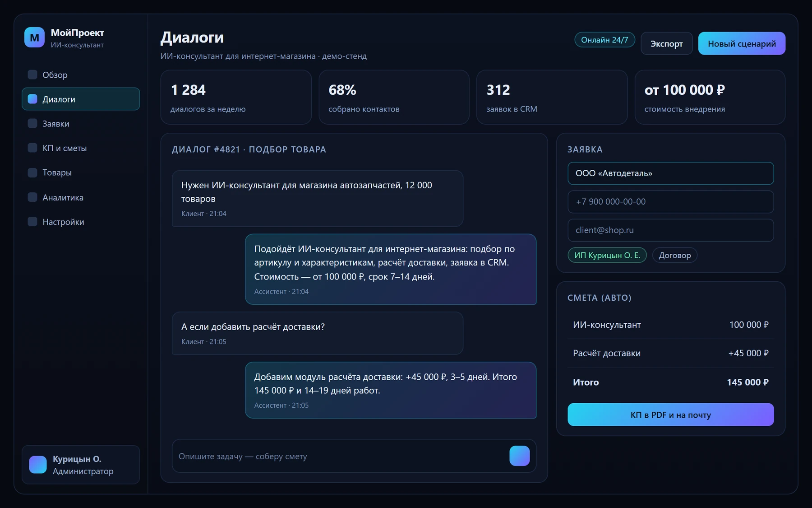Open the Обзор section label

tap(55, 75)
